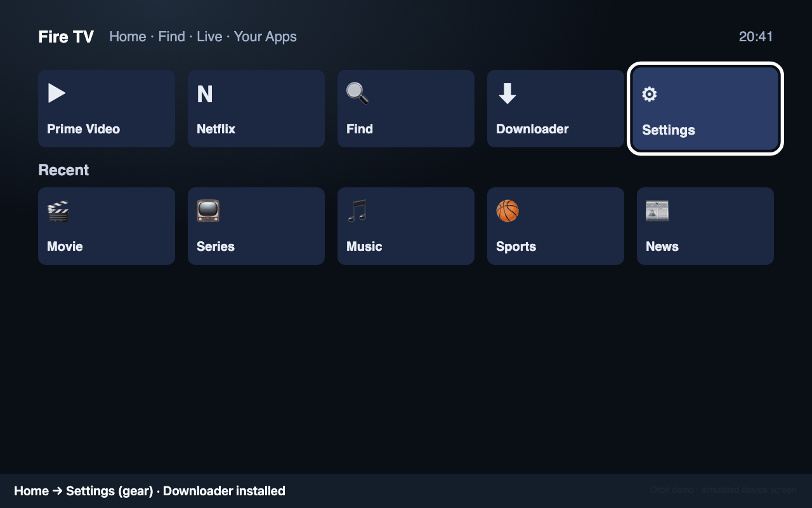Click the Settings tile label
This screenshot has width=812, height=508.
click(669, 130)
